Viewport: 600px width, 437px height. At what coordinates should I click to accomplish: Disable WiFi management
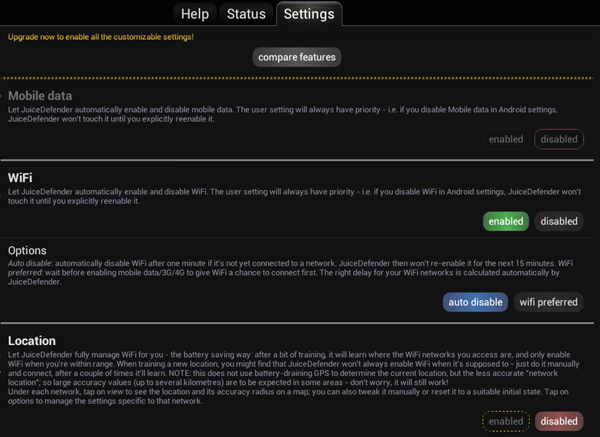pyautogui.click(x=559, y=221)
